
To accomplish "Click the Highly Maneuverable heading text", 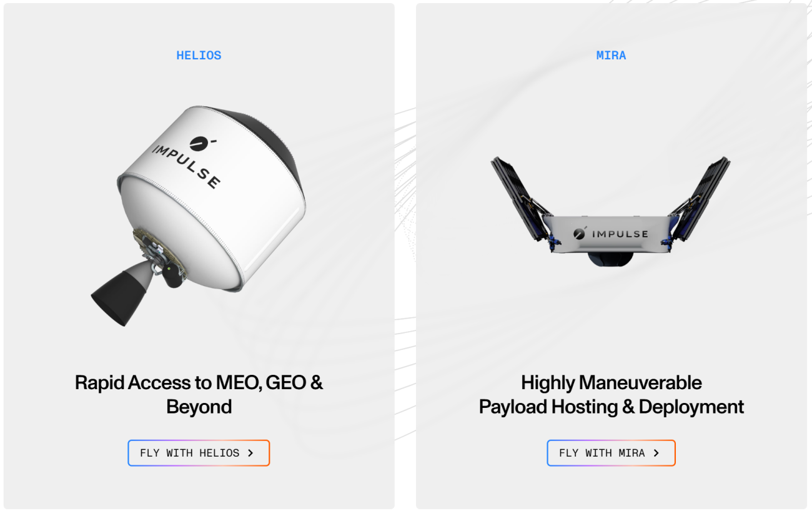I will point(611,382).
